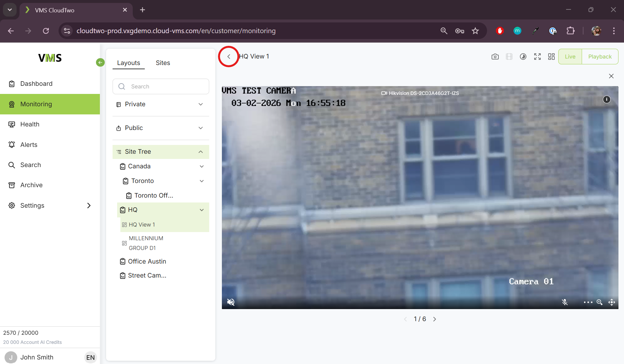
Task: Collapse the Site Tree section
Action: [x=200, y=152]
